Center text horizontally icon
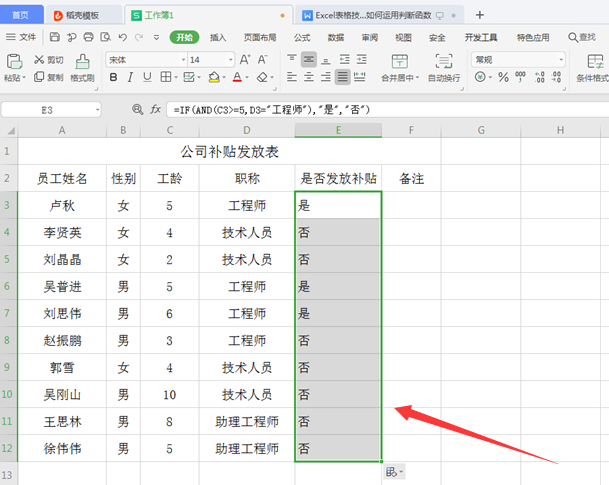The image size is (609, 485). (x=309, y=77)
